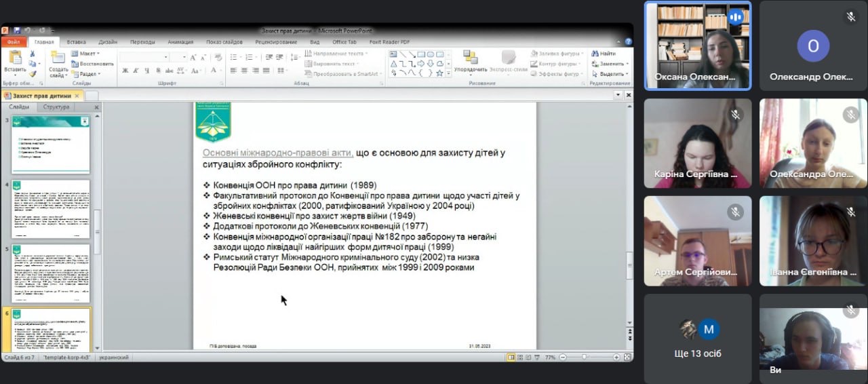868x384 pixels.
Task: Open the Выделить select dropdown
Action: coord(610,74)
